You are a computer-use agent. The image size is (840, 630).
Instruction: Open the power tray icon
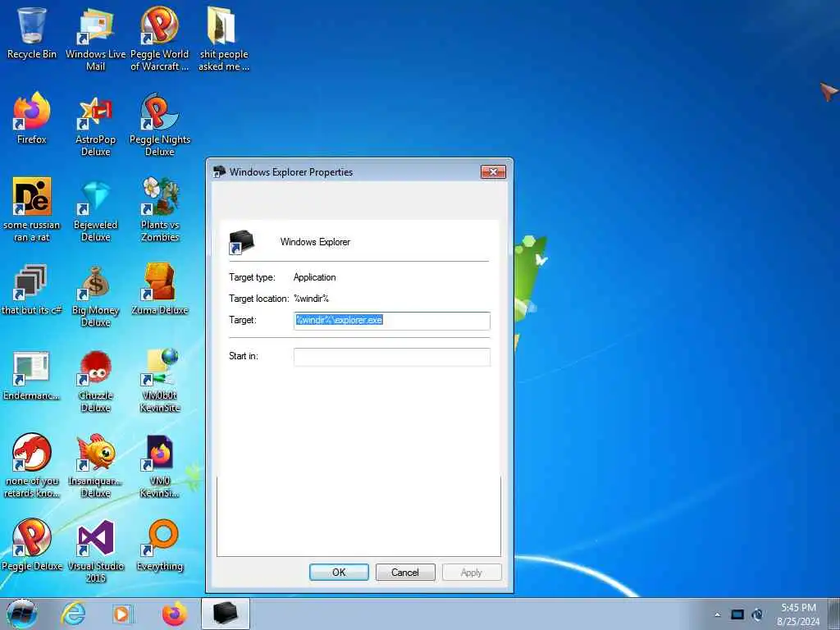pyautogui.click(x=757, y=614)
